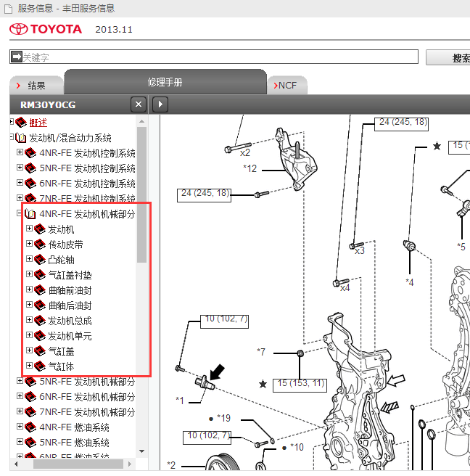Expand 5NR-FE 发动机控制系统 node

pyautogui.click(x=20, y=168)
